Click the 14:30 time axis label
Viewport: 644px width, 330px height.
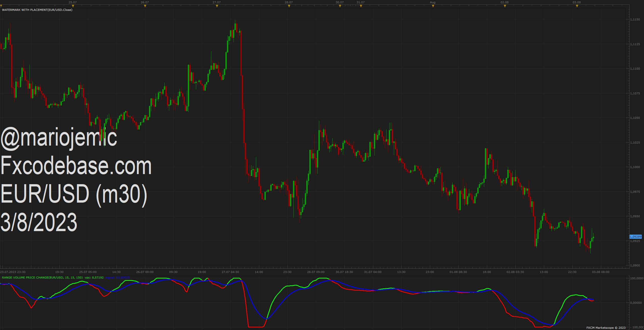[x=116, y=272]
